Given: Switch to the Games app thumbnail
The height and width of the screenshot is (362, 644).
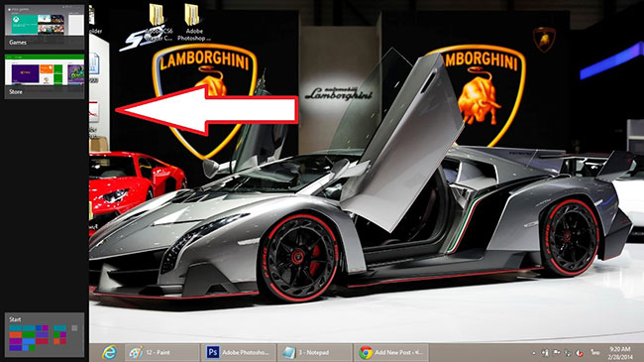Looking at the screenshot, I should (x=45, y=27).
